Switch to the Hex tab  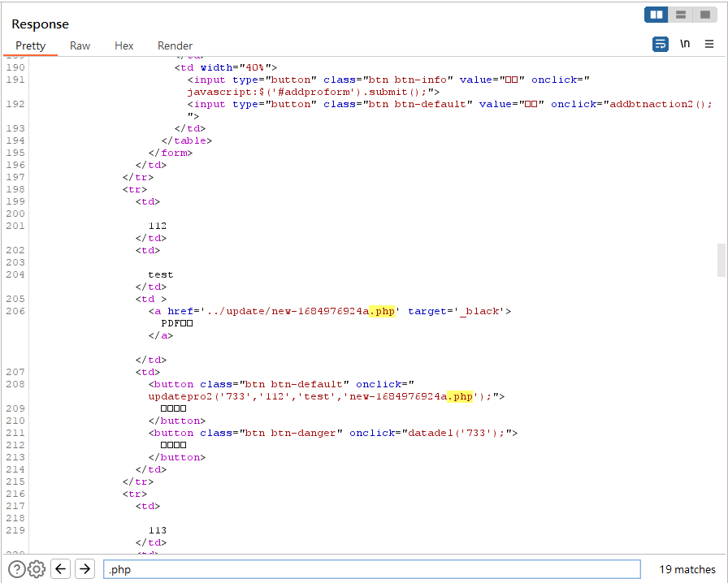click(x=124, y=45)
